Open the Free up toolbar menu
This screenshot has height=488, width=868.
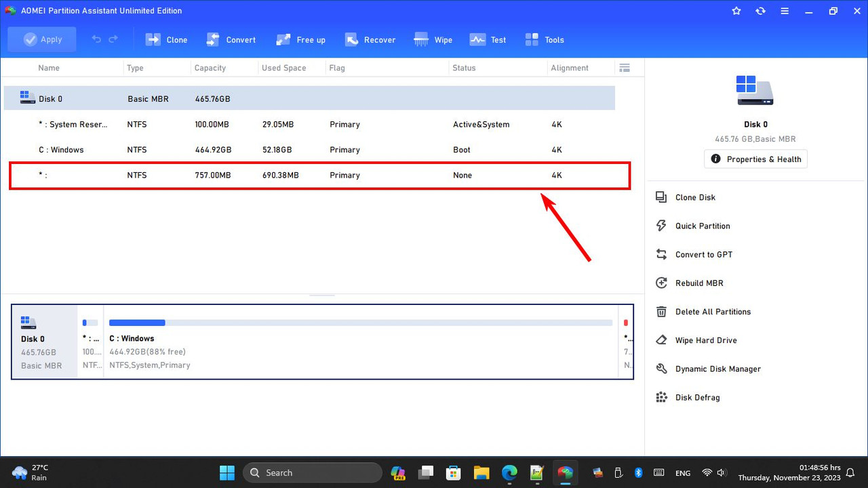pos(300,40)
